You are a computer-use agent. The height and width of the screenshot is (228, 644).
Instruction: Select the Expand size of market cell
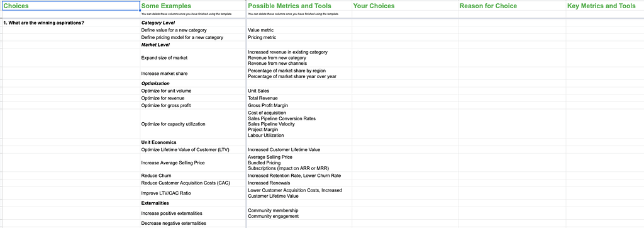click(x=193, y=57)
